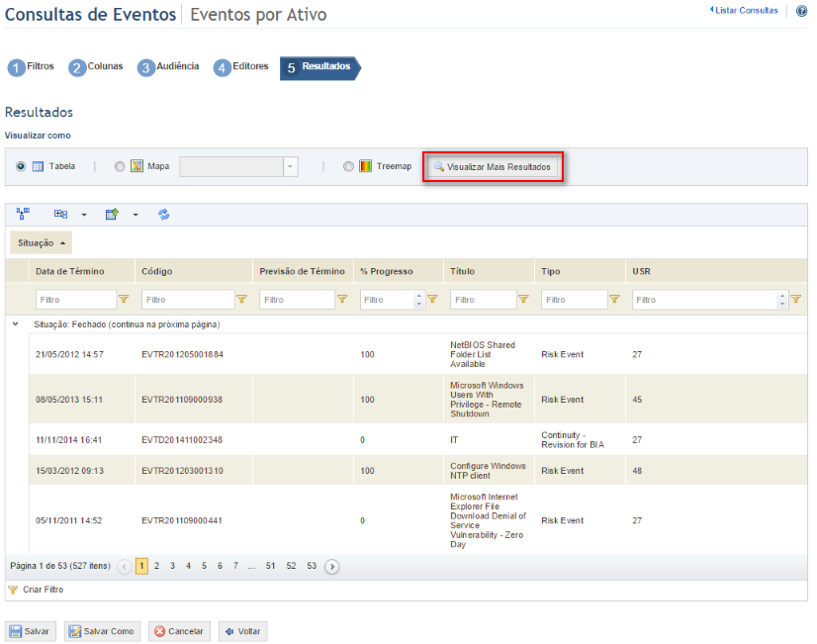
Task: Go to page 3 of results
Action: (172, 566)
